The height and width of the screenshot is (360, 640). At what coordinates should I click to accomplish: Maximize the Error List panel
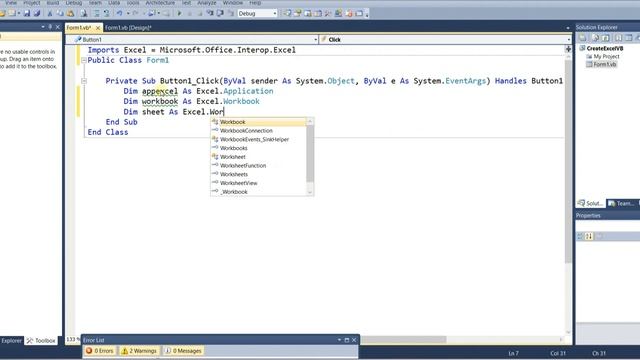tap(347, 340)
